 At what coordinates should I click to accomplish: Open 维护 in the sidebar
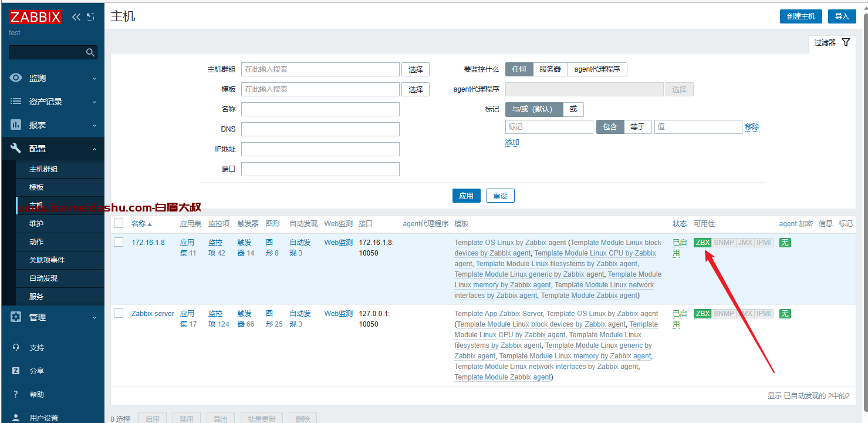36,224
